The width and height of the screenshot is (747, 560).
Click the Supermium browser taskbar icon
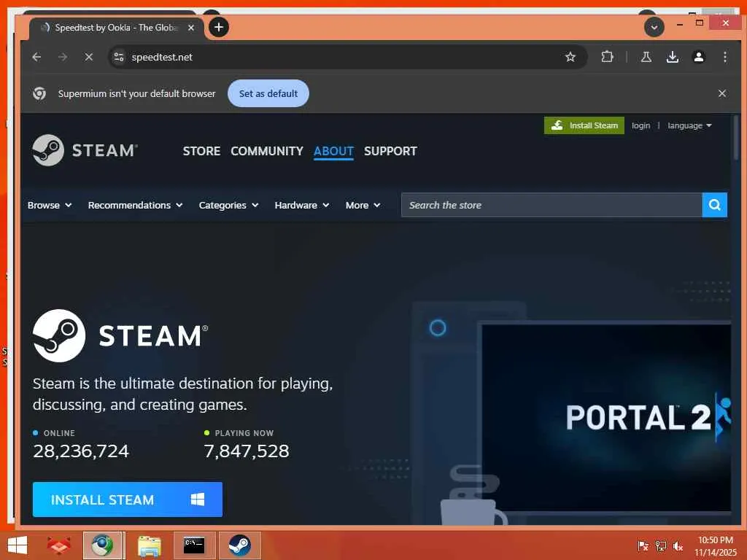pos(103,545)
